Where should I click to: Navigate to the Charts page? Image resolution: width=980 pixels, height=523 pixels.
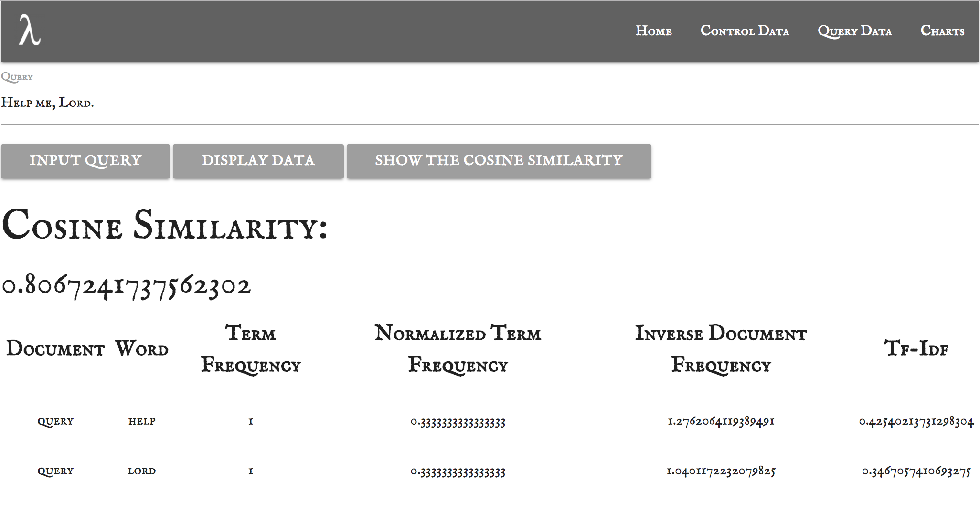942,31
